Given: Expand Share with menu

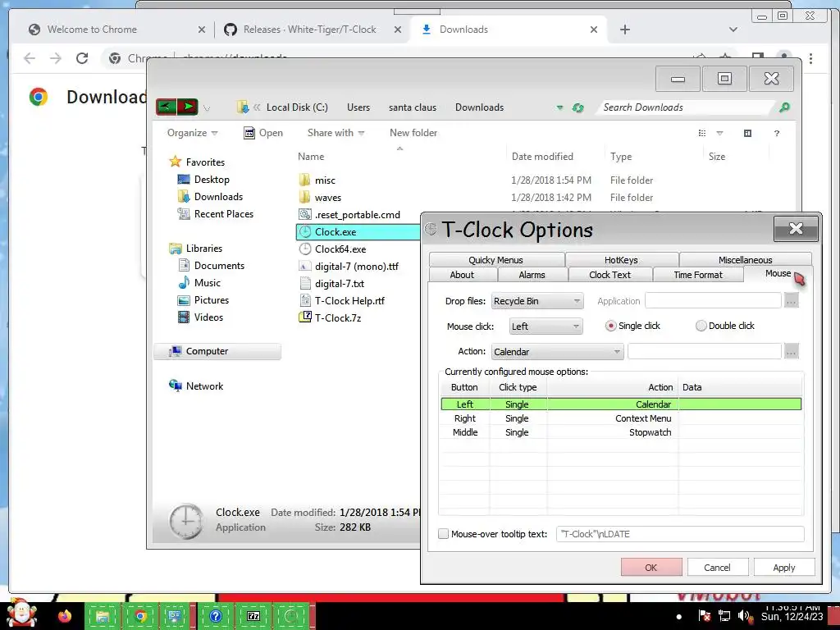Looking at the screenshot, I should coord(336,133).
